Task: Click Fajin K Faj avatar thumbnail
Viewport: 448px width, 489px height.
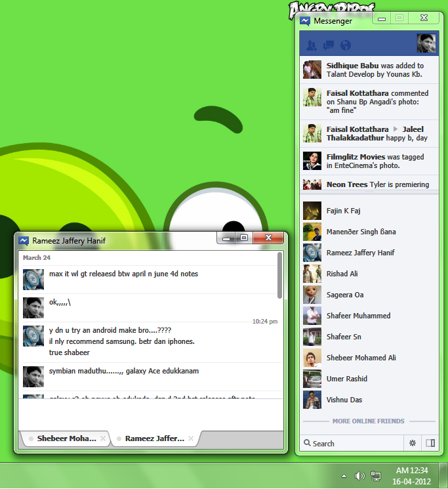Action: [x=312, y=211]
